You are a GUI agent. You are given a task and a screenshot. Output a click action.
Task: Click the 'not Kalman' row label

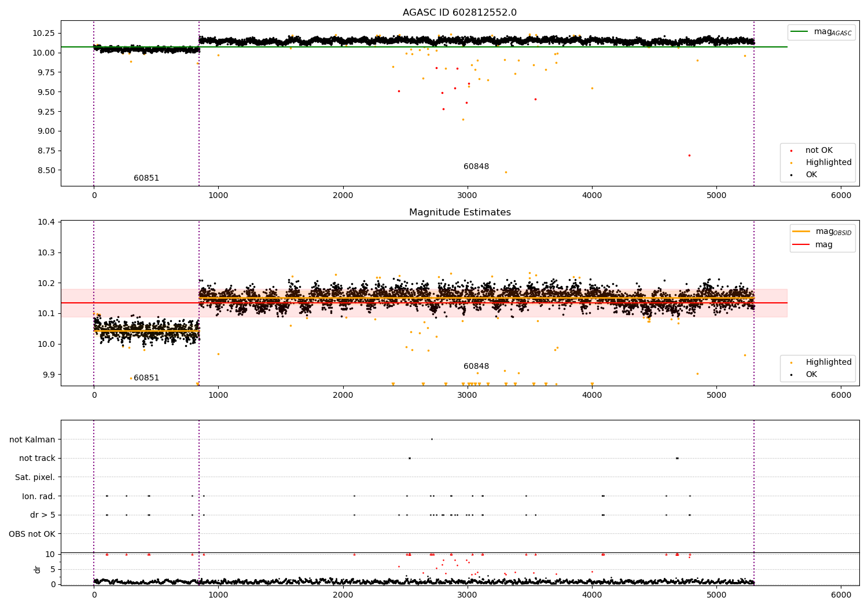(x=32, y=439)
